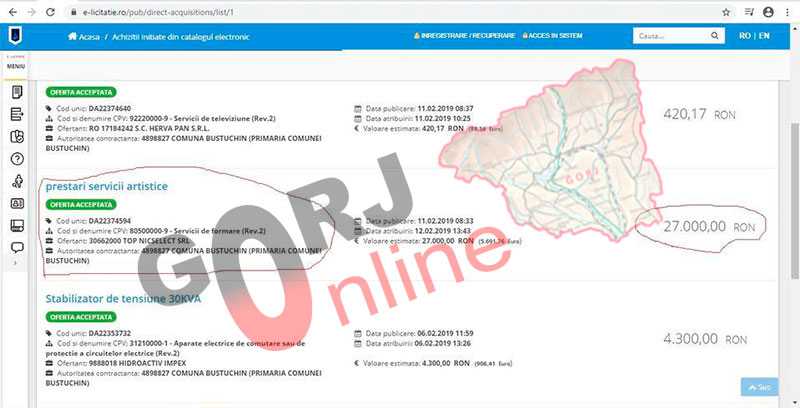The height and width of the screenshot is (408, 800).
Task: Select CPV '31210000-1 - Aparate electrice de comutare' text
Action: pos(175,348)
